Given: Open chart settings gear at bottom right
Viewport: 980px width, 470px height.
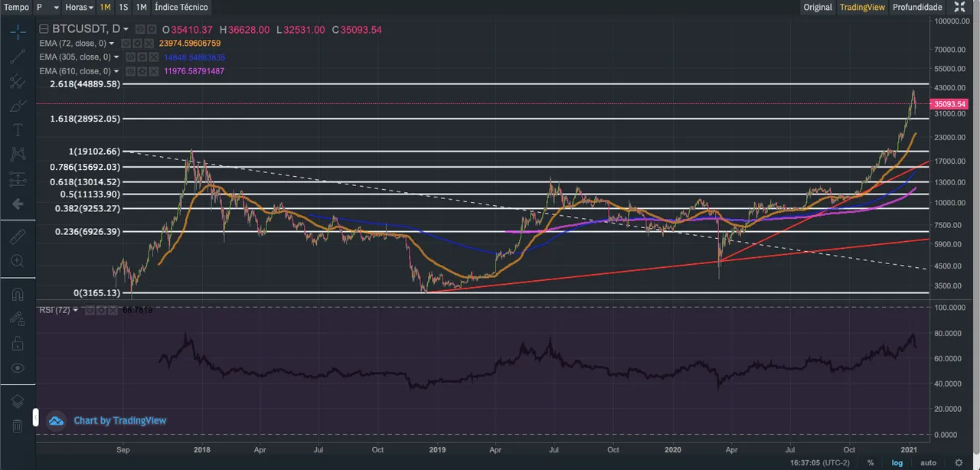Looking at the screenshot, I should 959,462.
